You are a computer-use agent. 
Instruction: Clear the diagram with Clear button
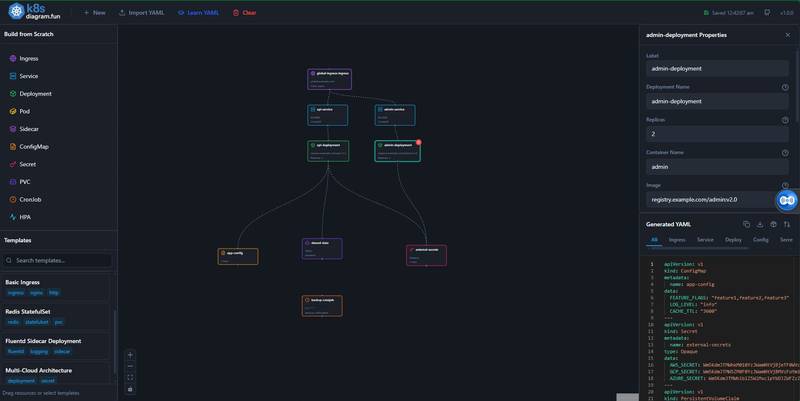coord(244,13)
